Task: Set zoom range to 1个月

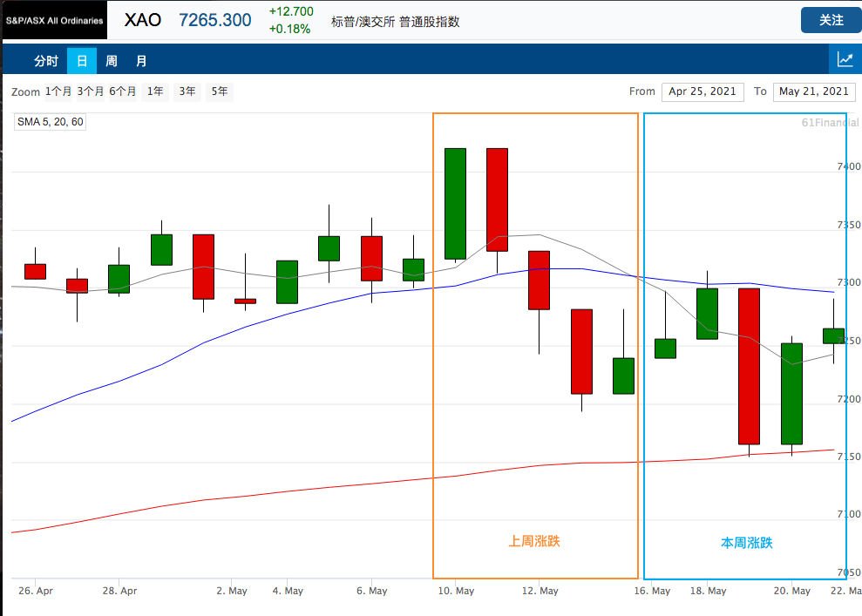Action: click(x=58, y=91)
